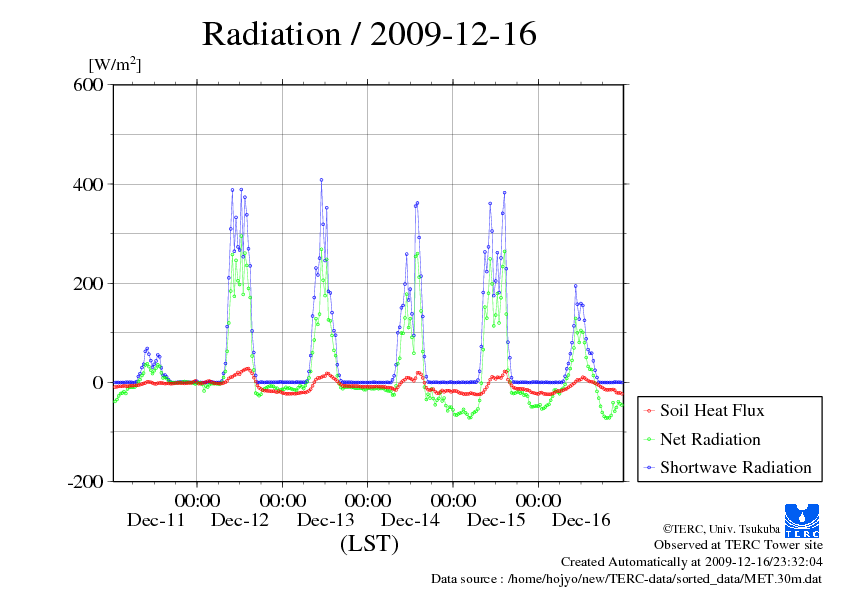Click the chart title Radiation / 2009-12-16

tap(369, 34)
